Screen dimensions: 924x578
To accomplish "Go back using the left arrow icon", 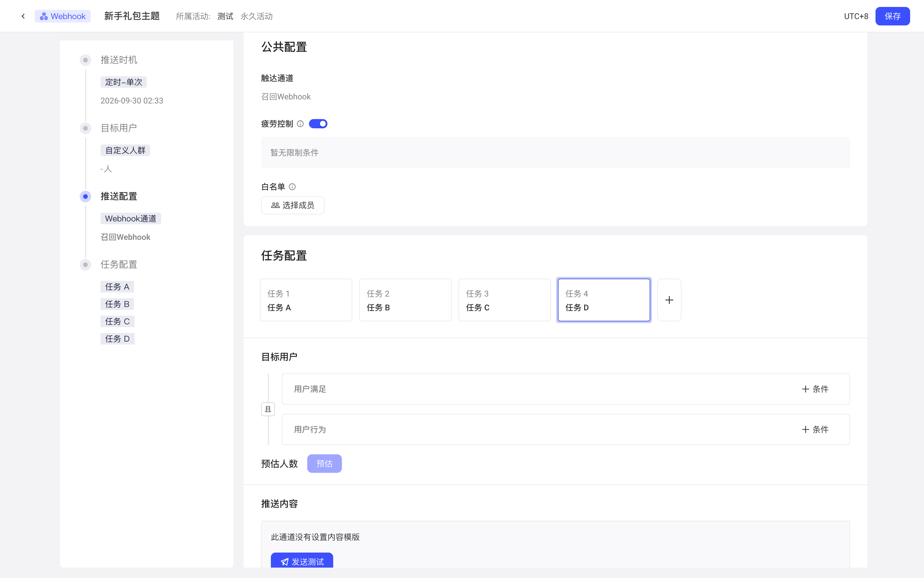I will 23,16.
